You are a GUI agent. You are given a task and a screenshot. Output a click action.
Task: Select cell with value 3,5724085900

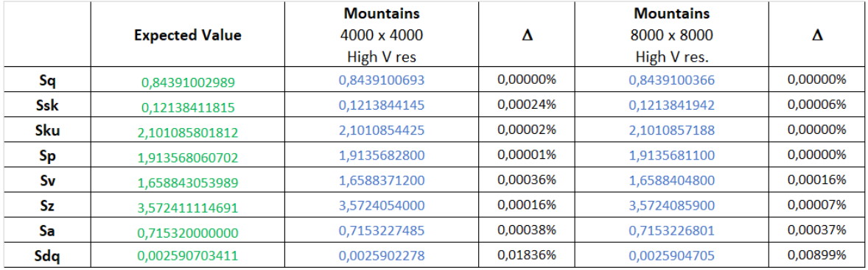pyautogui.click(x=672, y=205)
